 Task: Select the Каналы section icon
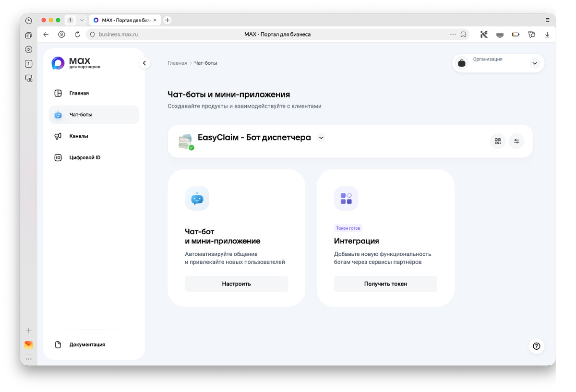pos(58,136)
